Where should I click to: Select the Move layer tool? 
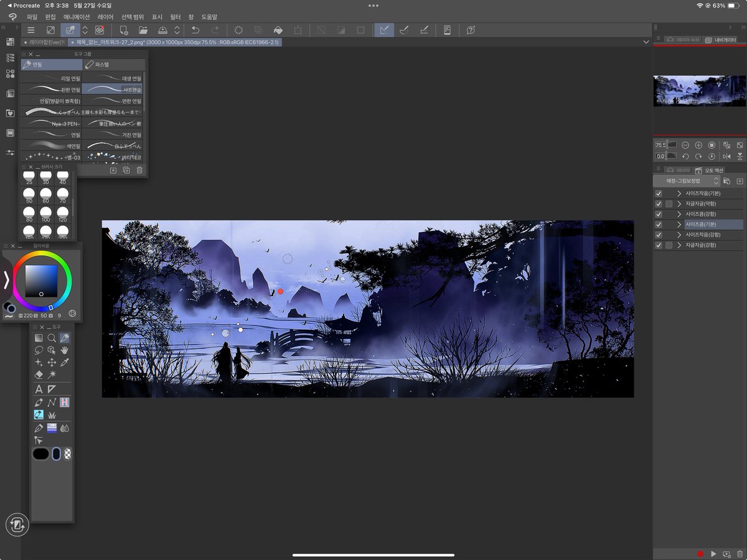[x=52, y=362]
